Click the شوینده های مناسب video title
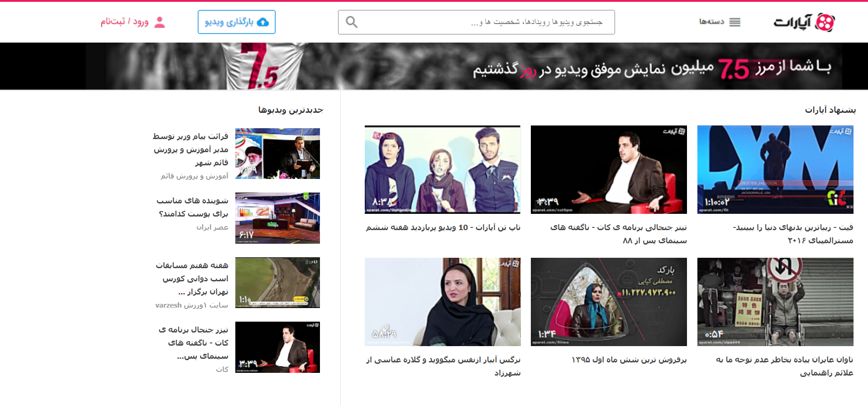868x405 pixels. click(x=193, y=207)
